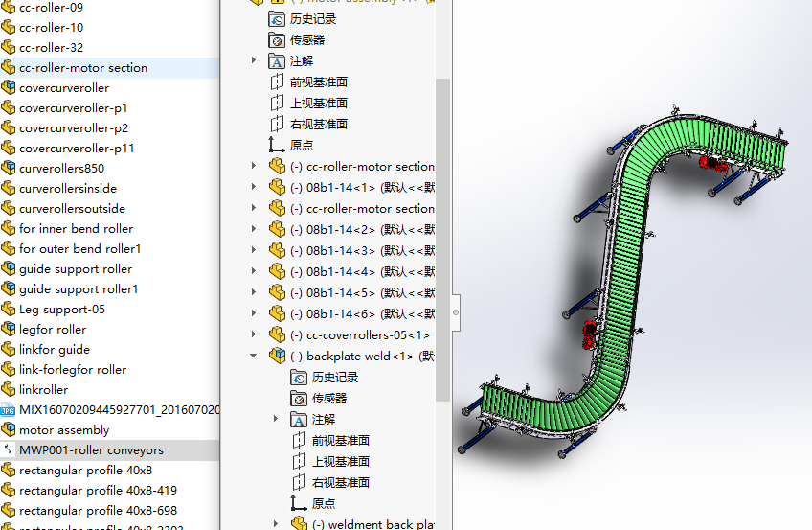812x530 pixels.
Task: Expand the 08b1-14<1> component
Action: (x=253, y=187)
